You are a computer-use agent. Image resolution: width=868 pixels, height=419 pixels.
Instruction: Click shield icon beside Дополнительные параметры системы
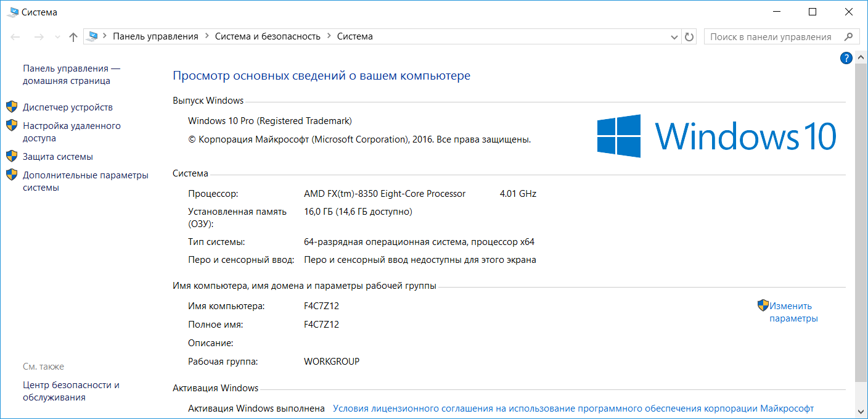click(12, 175)
